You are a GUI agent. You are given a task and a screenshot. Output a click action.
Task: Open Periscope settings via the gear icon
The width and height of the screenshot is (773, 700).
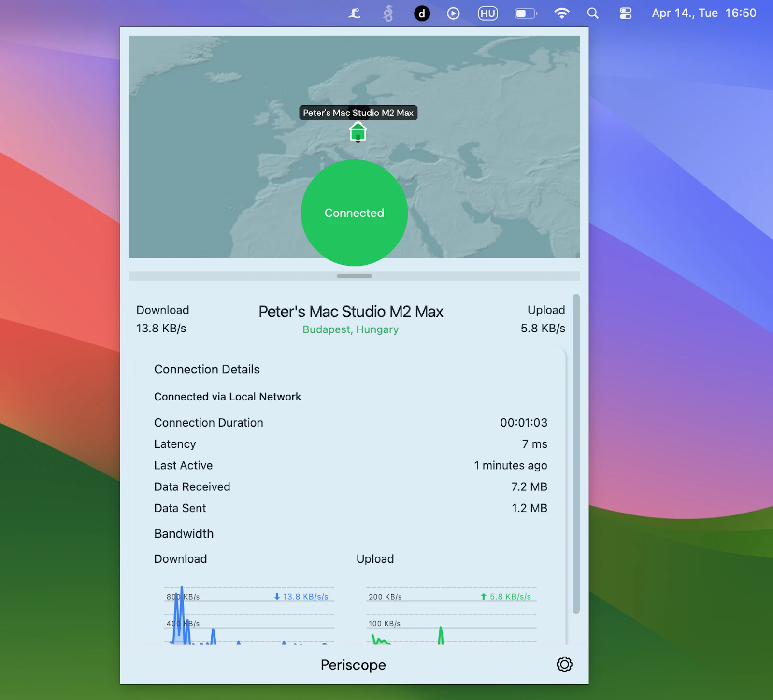tap(564, 664)
